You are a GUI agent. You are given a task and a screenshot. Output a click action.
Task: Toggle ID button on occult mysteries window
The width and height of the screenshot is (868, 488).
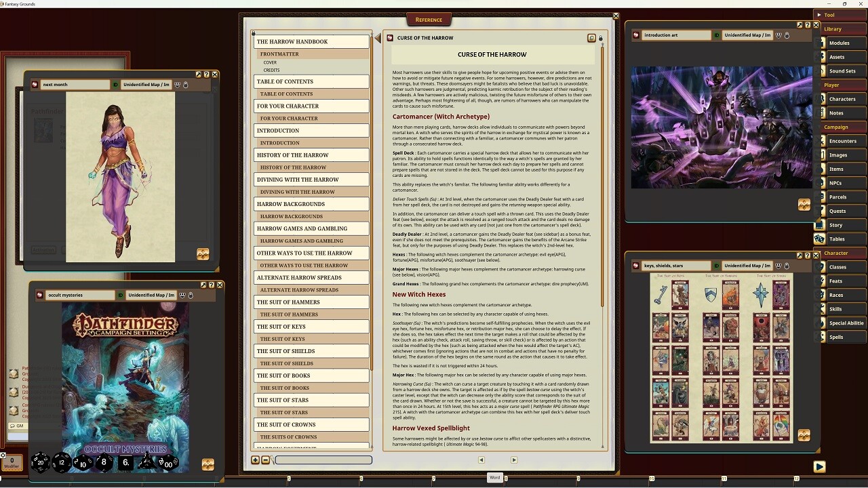coord(121,295)
